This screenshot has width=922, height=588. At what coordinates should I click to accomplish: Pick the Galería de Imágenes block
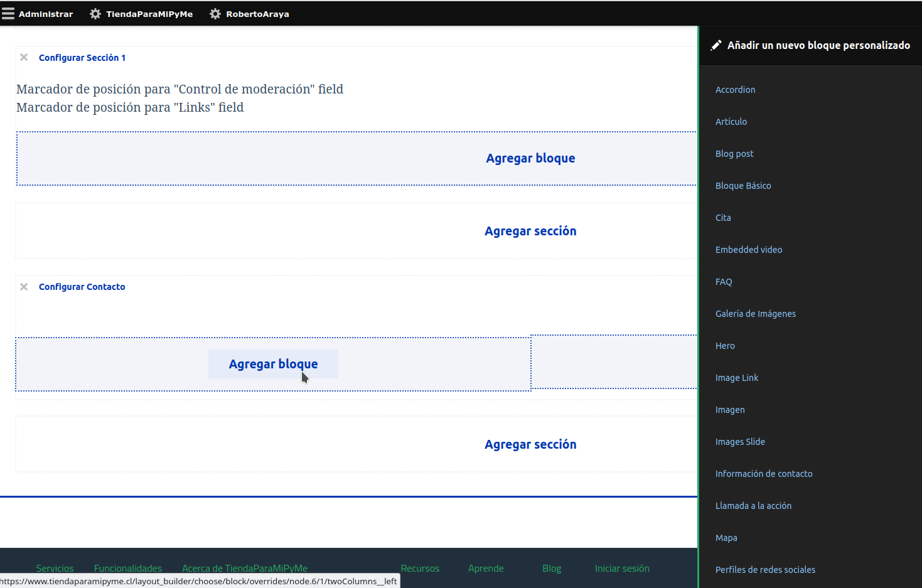755,314
